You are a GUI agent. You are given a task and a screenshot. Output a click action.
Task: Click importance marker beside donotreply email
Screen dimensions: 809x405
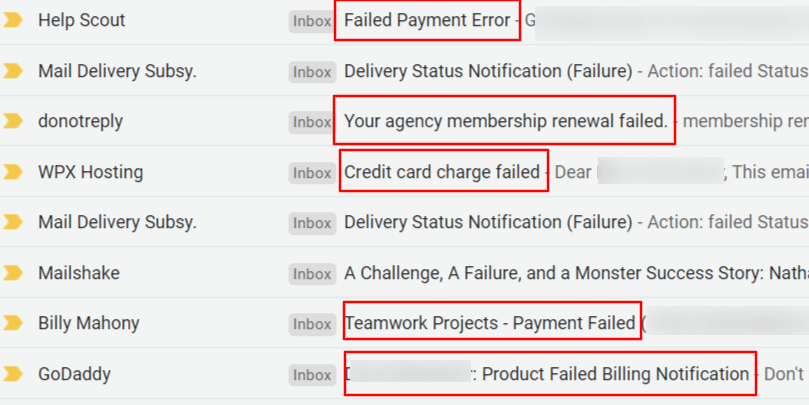click(x=13, y=121)
